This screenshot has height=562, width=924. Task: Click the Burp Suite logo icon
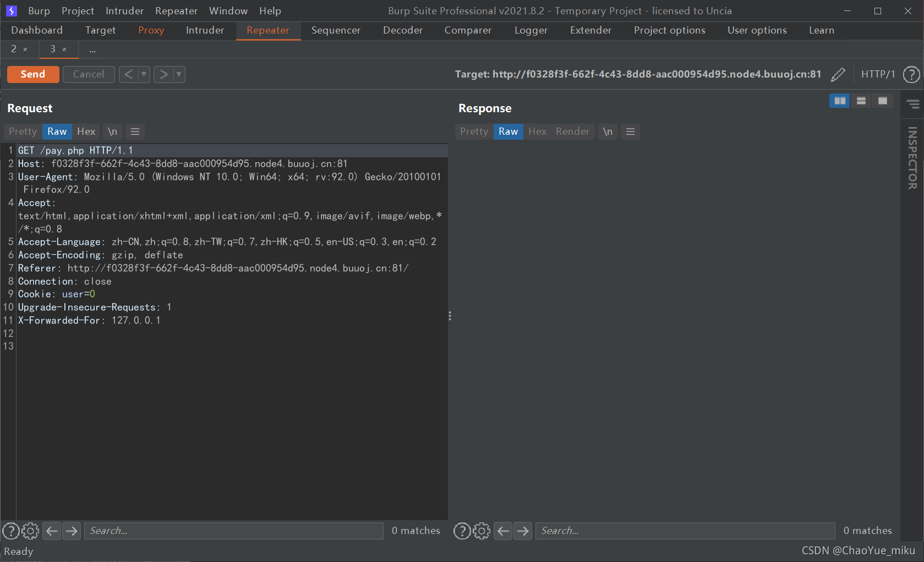(11, 10)
